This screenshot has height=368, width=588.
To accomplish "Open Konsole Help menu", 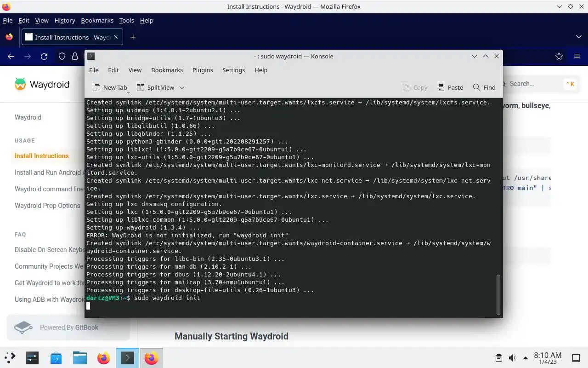I will [261, 70].
